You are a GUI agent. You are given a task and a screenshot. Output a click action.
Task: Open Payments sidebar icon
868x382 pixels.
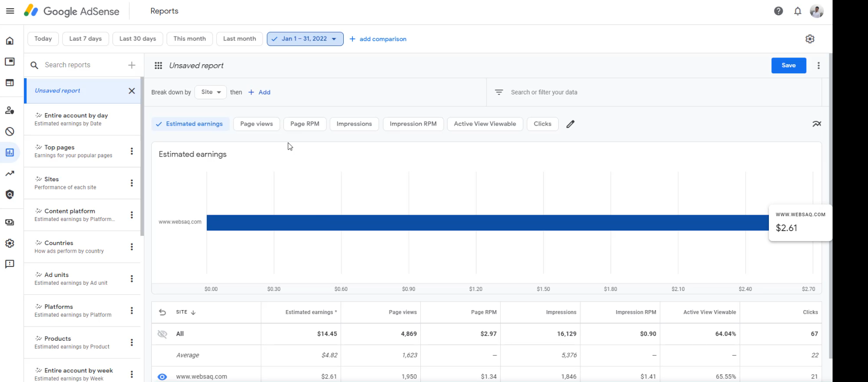[x=10, y=222]
